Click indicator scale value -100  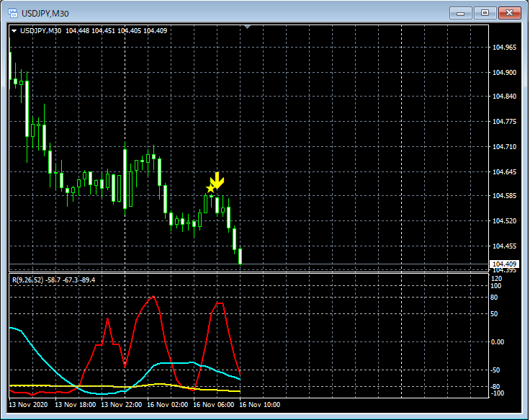tap(497, 393)
